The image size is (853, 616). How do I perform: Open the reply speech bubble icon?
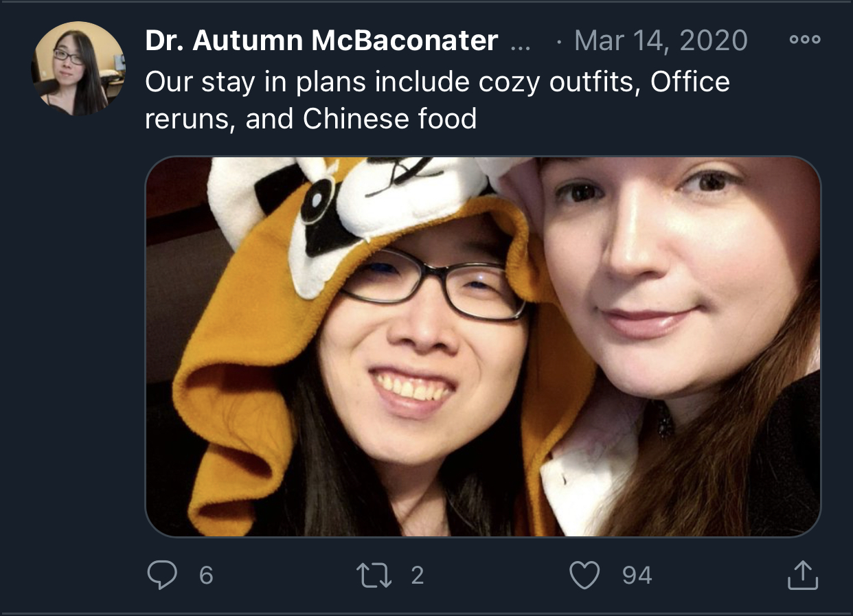[162, 575]
